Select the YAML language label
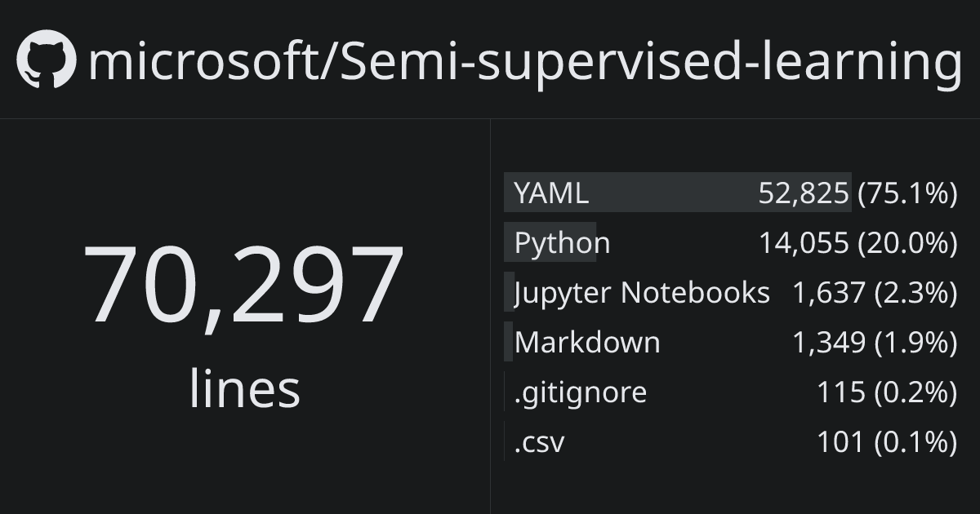The width and height of the screenshot is (980, 514). [551, 193]
